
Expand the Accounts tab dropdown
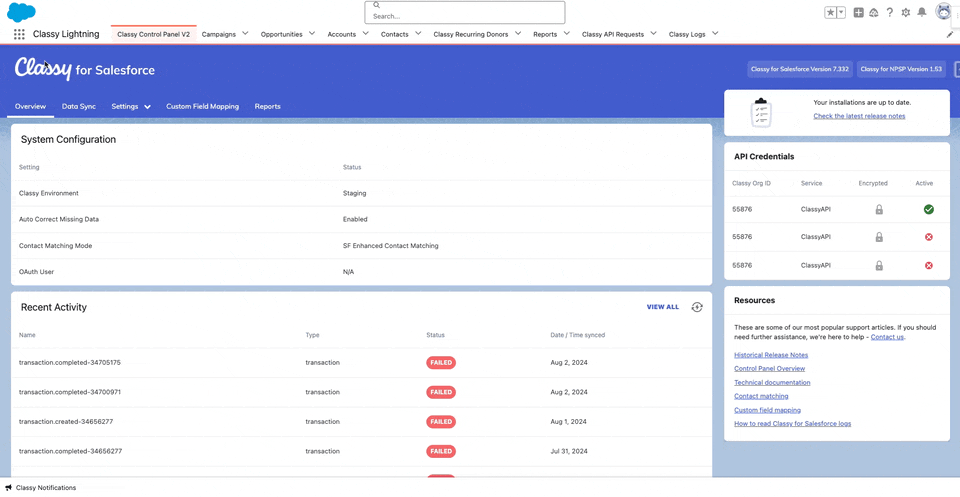(x=366, y=34)
